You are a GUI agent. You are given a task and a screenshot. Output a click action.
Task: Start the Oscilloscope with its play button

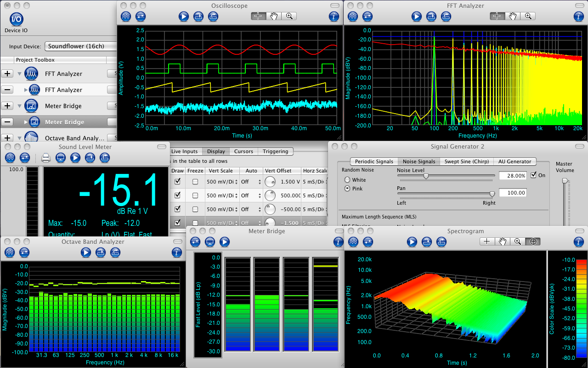coord(184,17)
